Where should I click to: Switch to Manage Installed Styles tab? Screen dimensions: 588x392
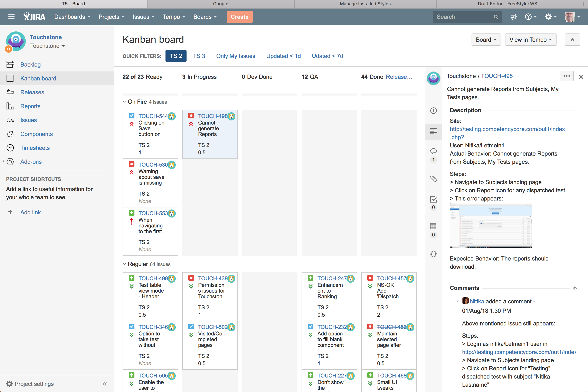point(365,4)
